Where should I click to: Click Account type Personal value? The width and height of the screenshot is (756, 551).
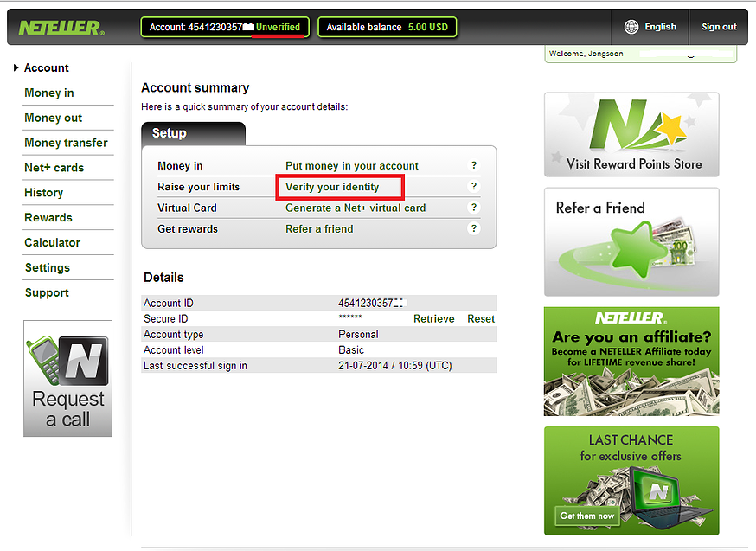tap(358, 335)
